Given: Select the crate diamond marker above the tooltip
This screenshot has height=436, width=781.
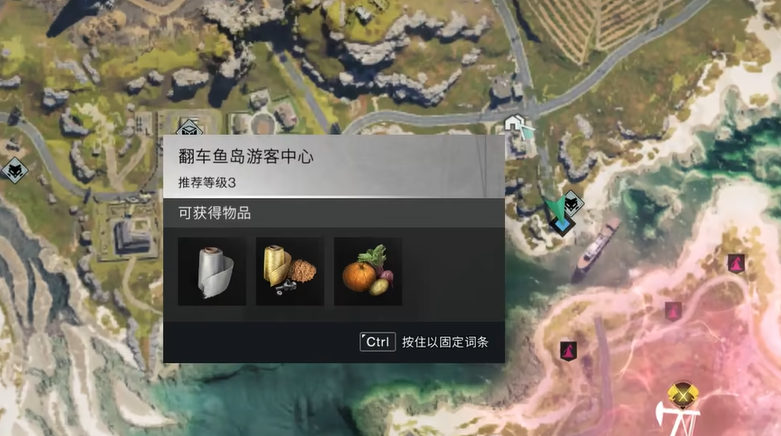Looking at the screenshot, I should (x=190, y=128).
